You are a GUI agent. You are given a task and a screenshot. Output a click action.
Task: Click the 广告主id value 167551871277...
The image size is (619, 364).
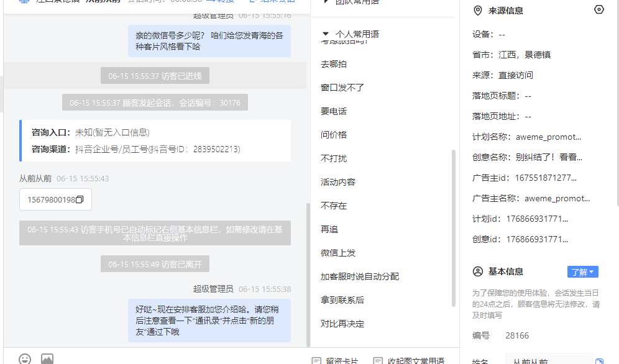(546, 178)
